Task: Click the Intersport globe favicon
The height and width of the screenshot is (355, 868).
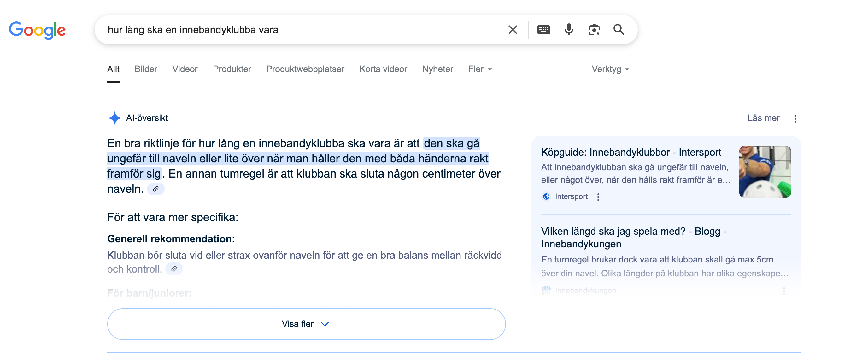Action: click(x=546, y=196)
